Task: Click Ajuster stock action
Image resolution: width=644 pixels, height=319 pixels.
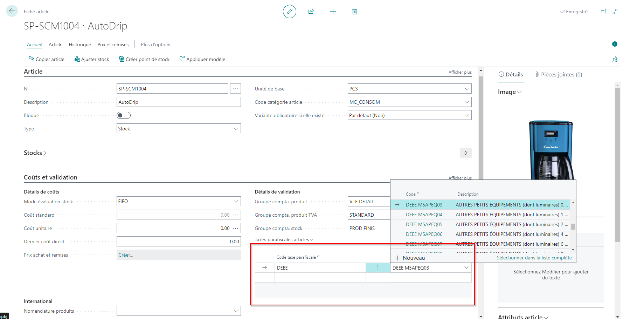Action: (x=92, y=59)
